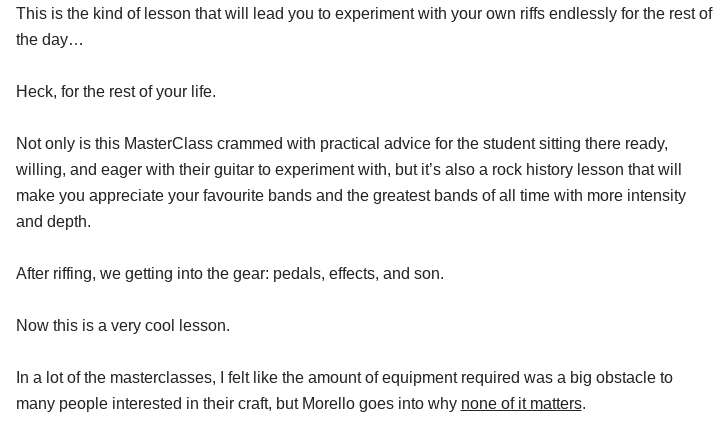Click the line 'Heck, for the rest of your life.'
Image resolution: width=720 pixels, height=421 pixels.
(116, 91)
